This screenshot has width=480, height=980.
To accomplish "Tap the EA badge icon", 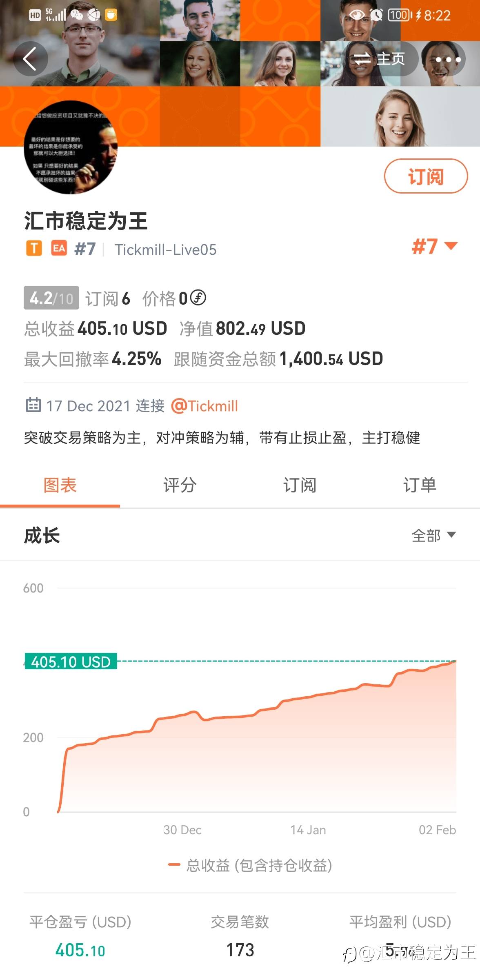I will pos(59,248).
